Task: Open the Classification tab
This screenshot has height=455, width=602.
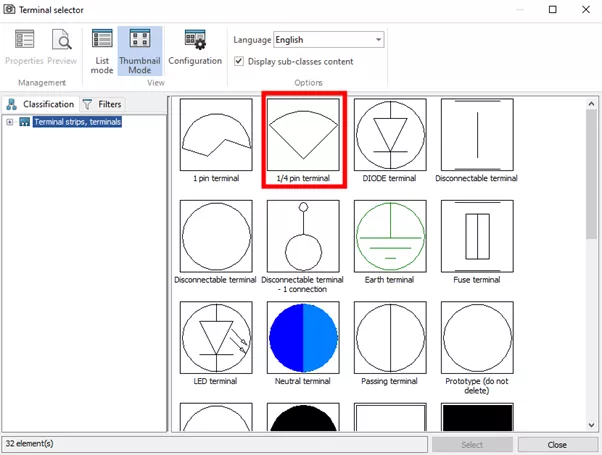Action: point(41,104)
